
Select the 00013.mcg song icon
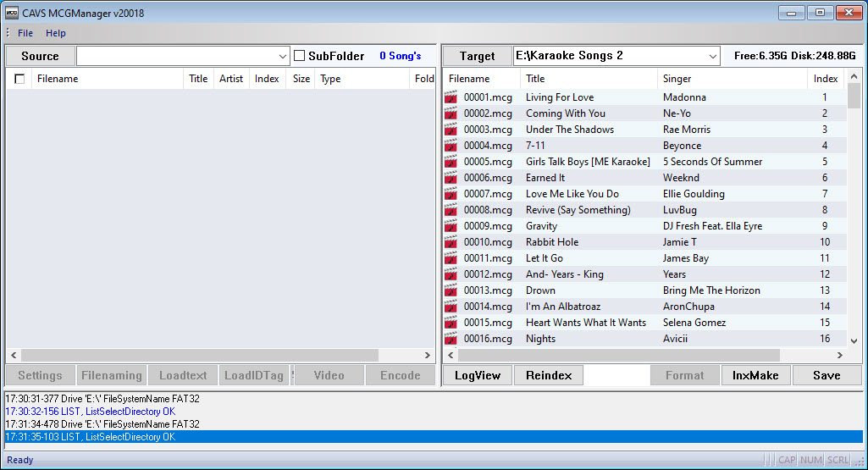tap(451, 290)
